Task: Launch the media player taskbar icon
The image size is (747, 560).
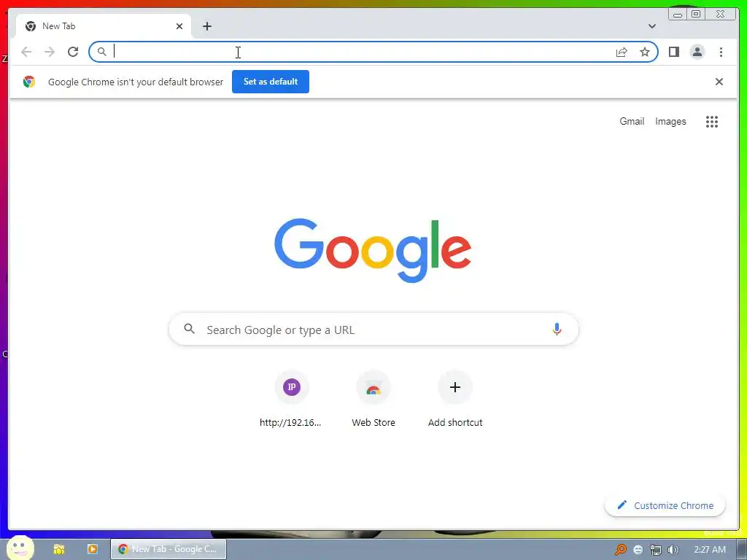Action: (93, 549)
